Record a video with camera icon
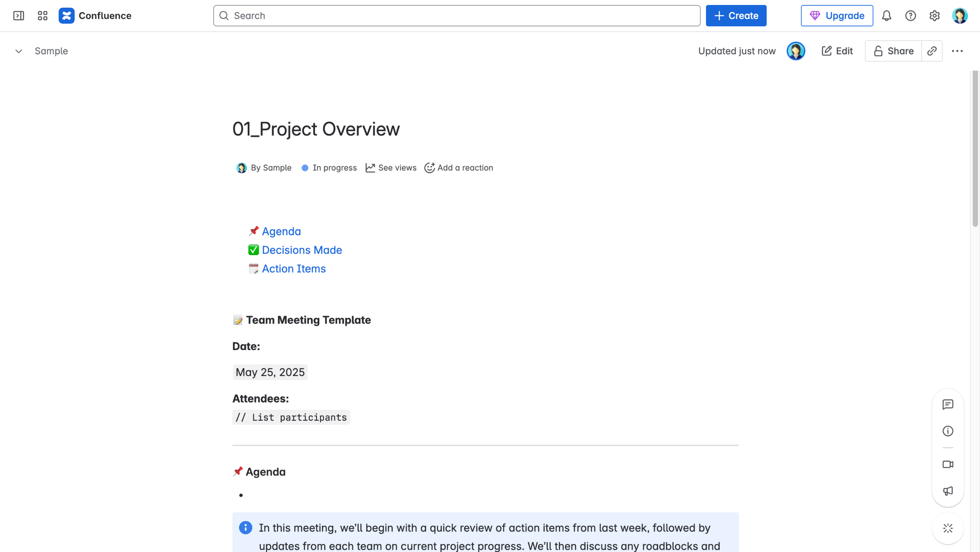 pyautogui.click(x=948, y=464)
